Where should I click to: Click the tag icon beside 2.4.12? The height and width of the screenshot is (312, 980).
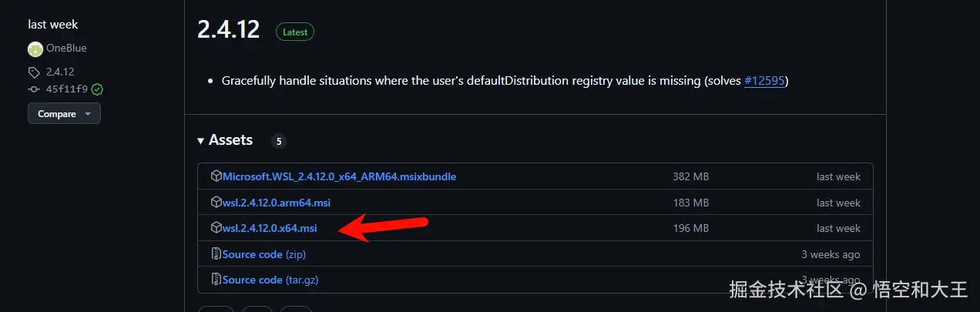pos(34,72)
